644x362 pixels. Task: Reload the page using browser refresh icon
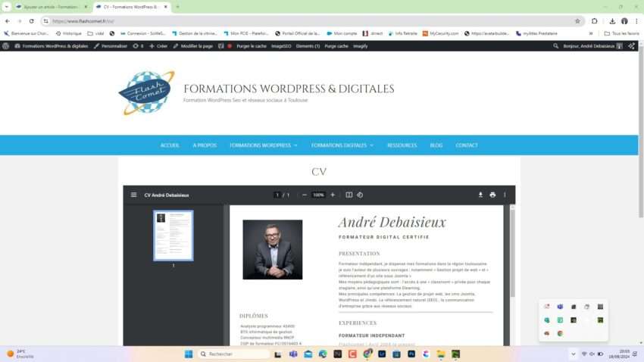tap(32, 21)
